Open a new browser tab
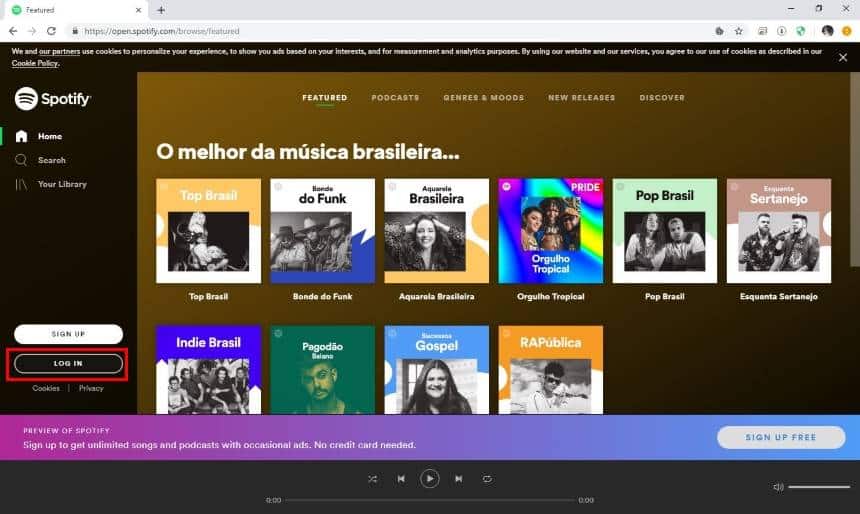Screen dimensions: 860x514 [161, 10]
